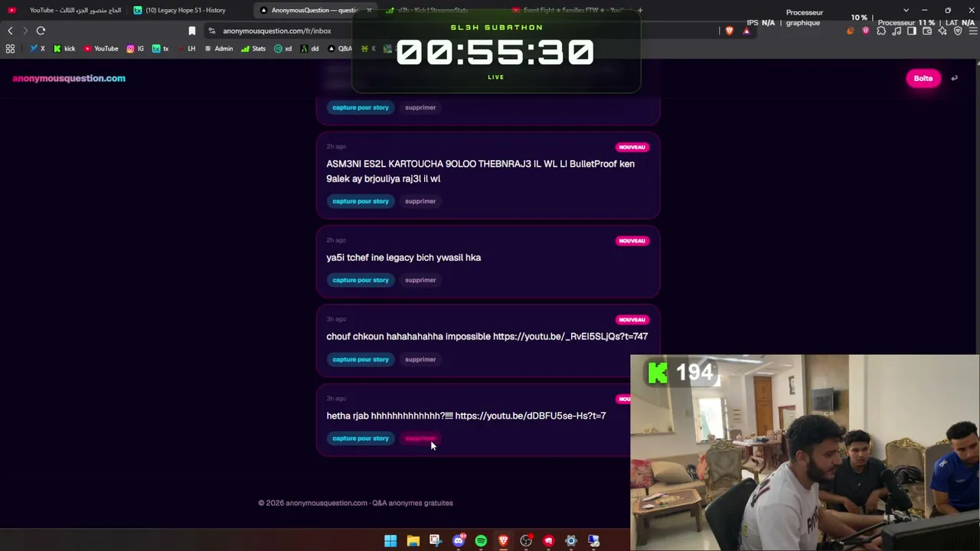Open the Brave Wallet icon
The image size is (980, 551).
point(927,31)
